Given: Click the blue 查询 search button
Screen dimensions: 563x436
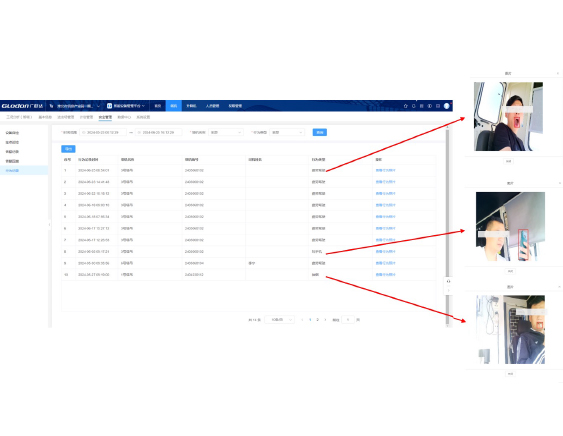Looking at the screenshot, I should point(320,133).
